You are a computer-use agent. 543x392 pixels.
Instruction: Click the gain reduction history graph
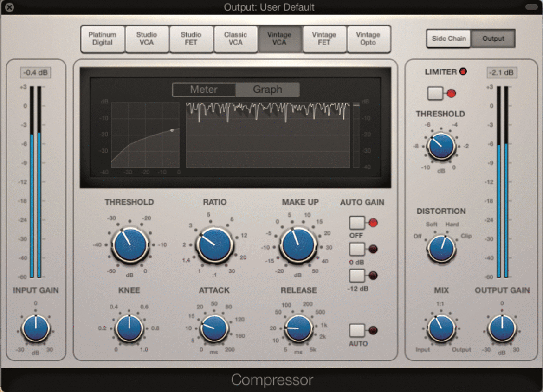268,135
